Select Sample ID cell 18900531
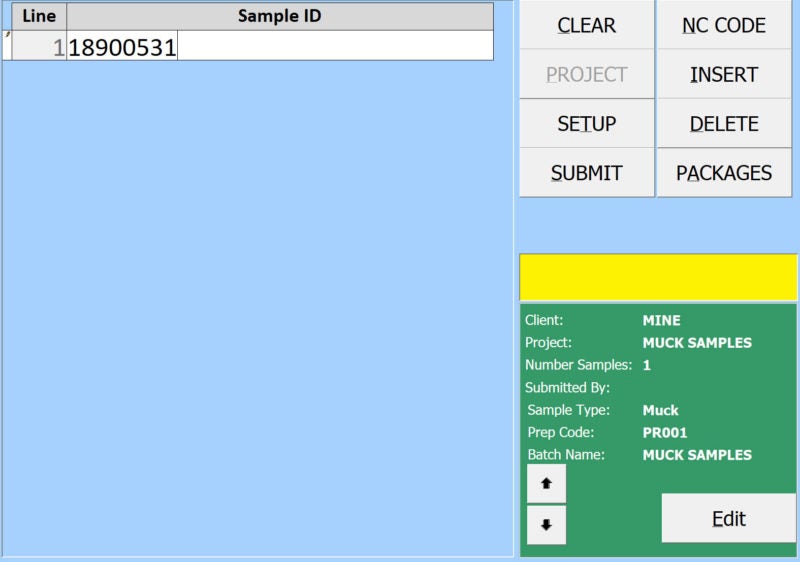 pos(280,47)
